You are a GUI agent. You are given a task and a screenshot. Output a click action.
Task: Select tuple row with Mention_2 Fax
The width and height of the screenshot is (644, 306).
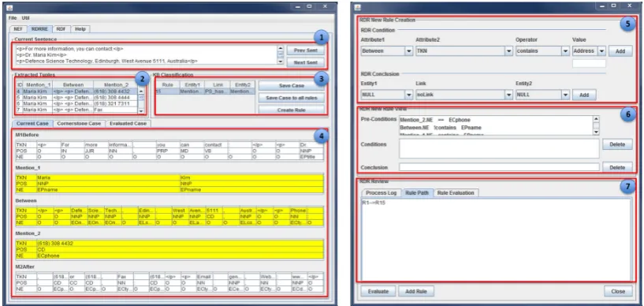pyautogui.click(x=76, y=110)
